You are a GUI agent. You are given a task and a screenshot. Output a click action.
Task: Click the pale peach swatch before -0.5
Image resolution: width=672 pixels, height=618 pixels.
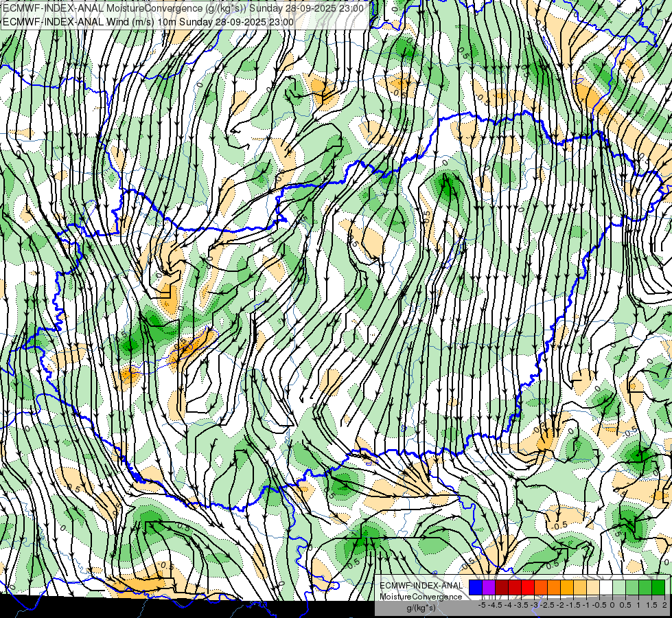point(593,588)
